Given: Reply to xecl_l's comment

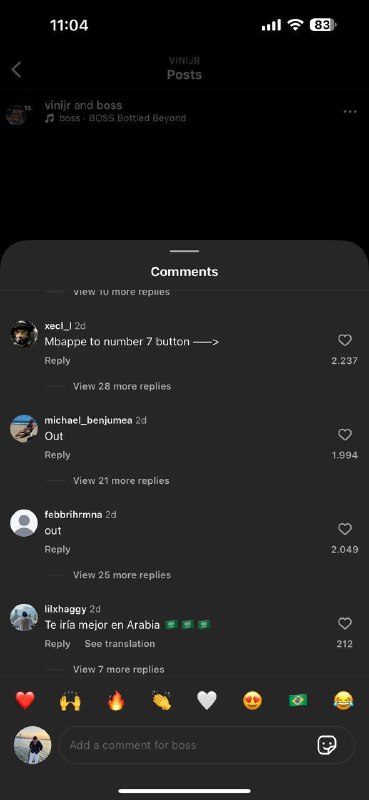Looking at the screenshot, I should point(57,361).
